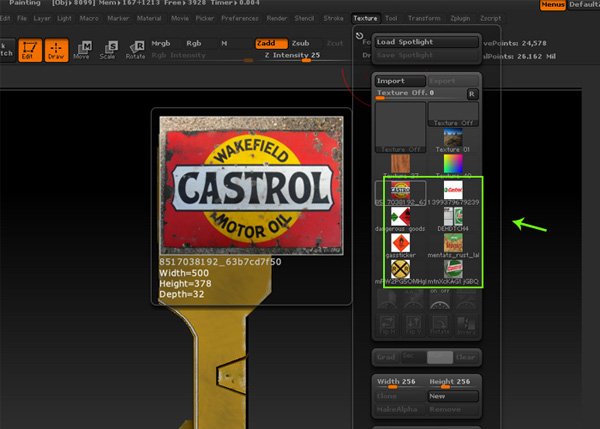
Task: Open the Layer menu
Action: click(x=42, y=18)
